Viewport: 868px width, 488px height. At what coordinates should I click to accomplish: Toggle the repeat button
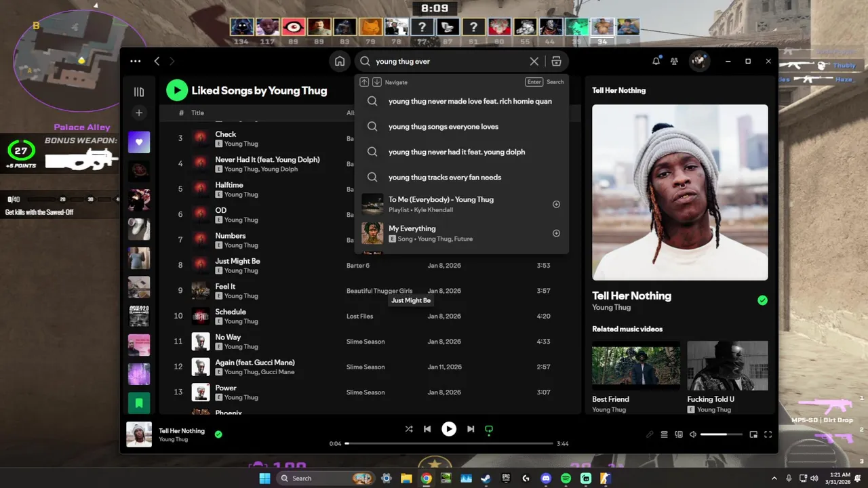(x=488, y=429)
